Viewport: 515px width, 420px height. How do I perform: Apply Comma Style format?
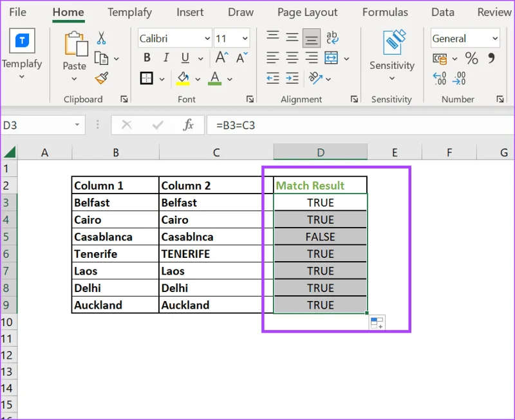(491, 58)
